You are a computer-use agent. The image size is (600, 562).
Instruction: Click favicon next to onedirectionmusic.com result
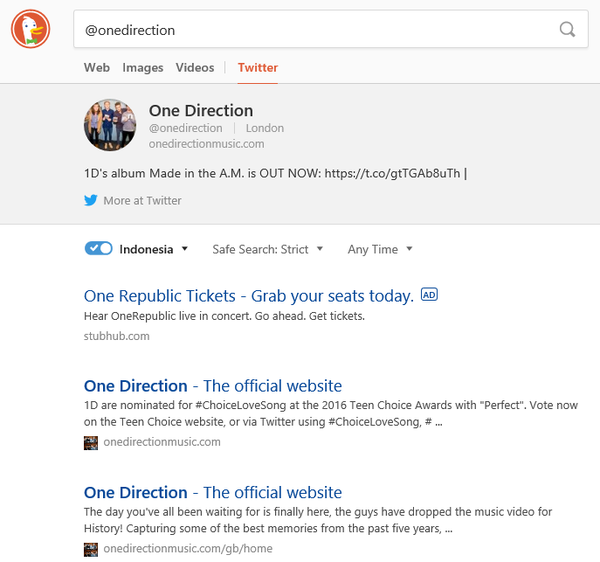click(91, 443)
